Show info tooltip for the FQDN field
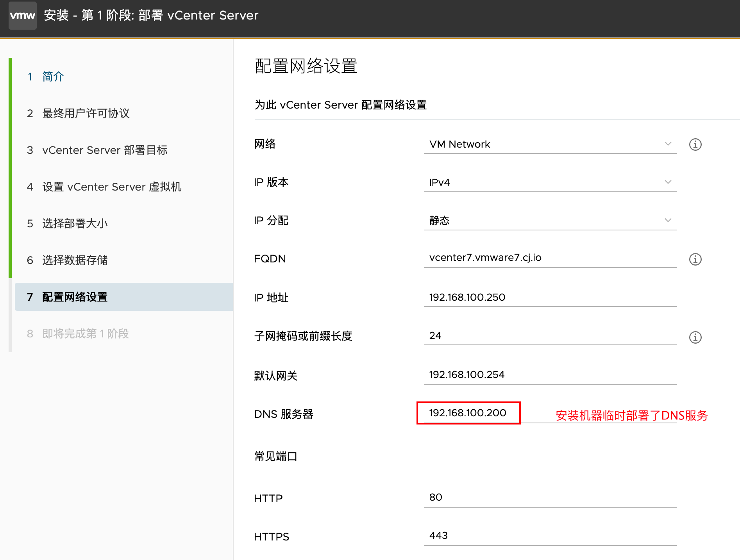This screenshot has width=740, height=560. pos(695,259)
